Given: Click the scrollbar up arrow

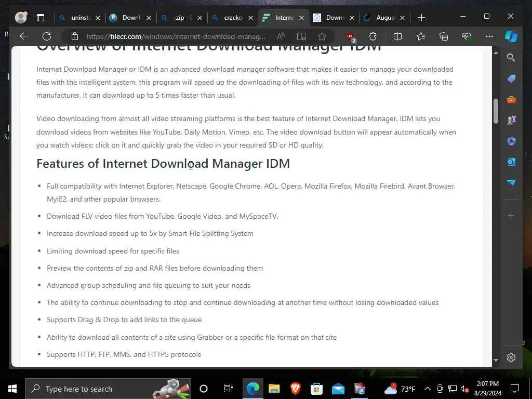Looking at the screenshot, I should tap(496, 53).
